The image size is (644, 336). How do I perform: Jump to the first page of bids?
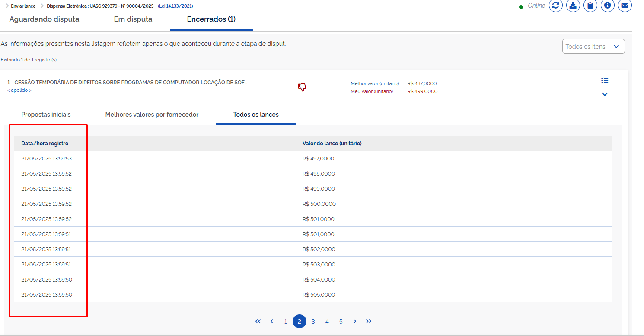click(x=258, y=321)
